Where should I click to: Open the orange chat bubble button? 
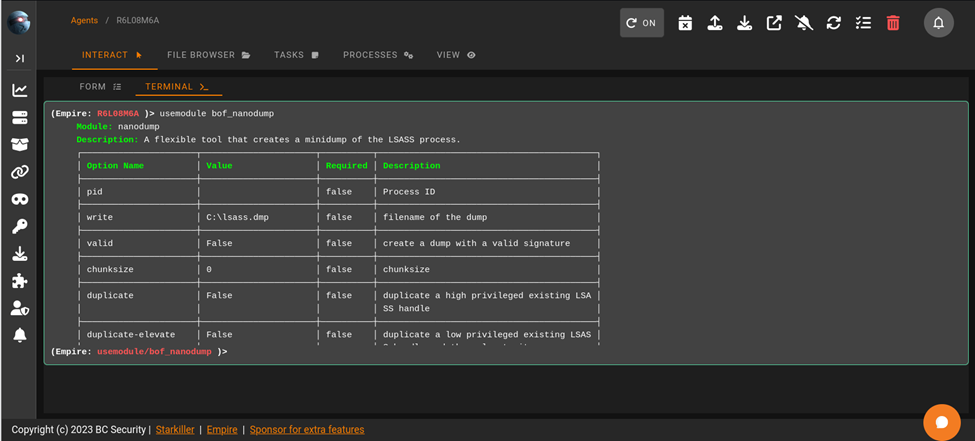point(941,422)
